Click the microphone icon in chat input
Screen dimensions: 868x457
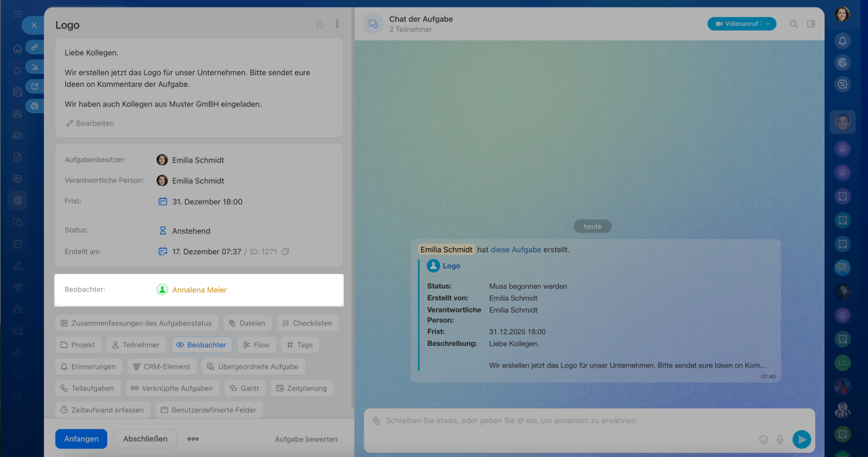tap(780, 439)
